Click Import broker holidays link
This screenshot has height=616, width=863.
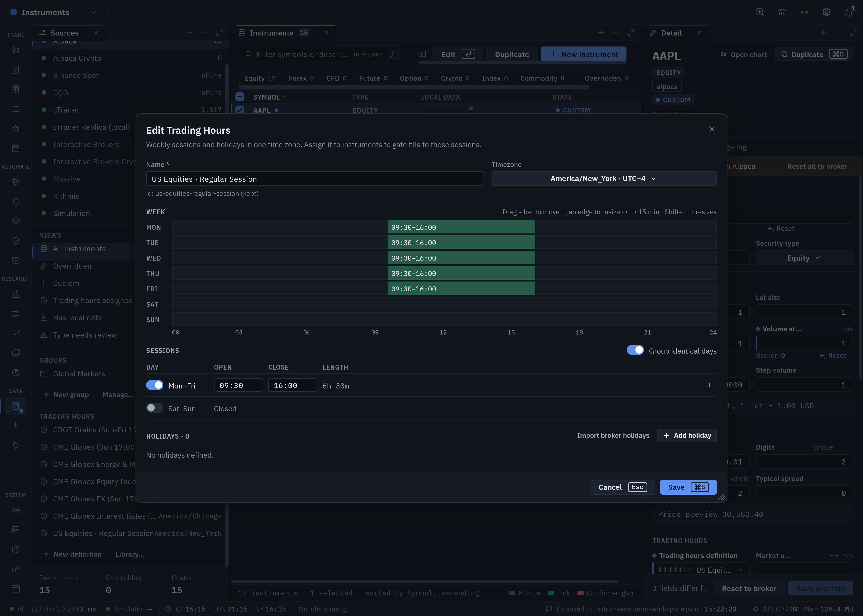[x=613, y=436]
